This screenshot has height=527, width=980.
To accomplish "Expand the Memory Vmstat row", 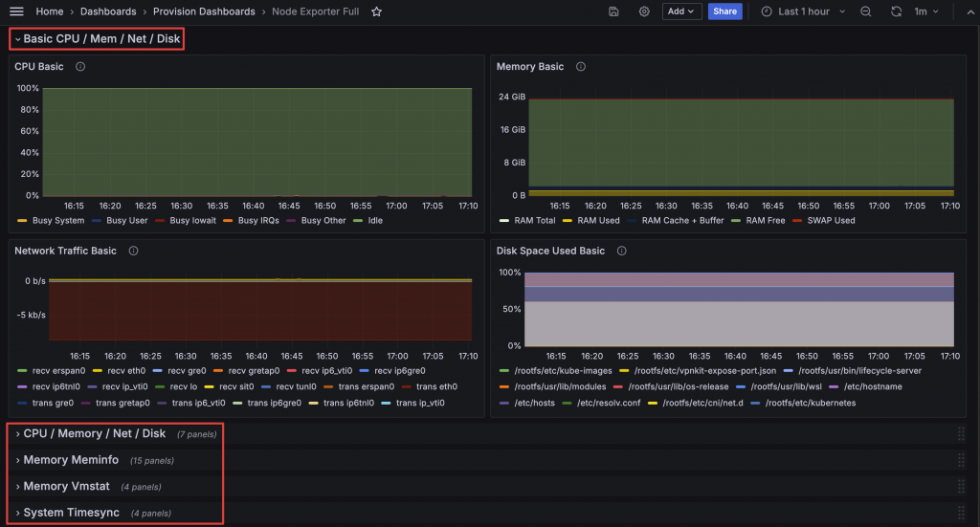I will (62, 487).
